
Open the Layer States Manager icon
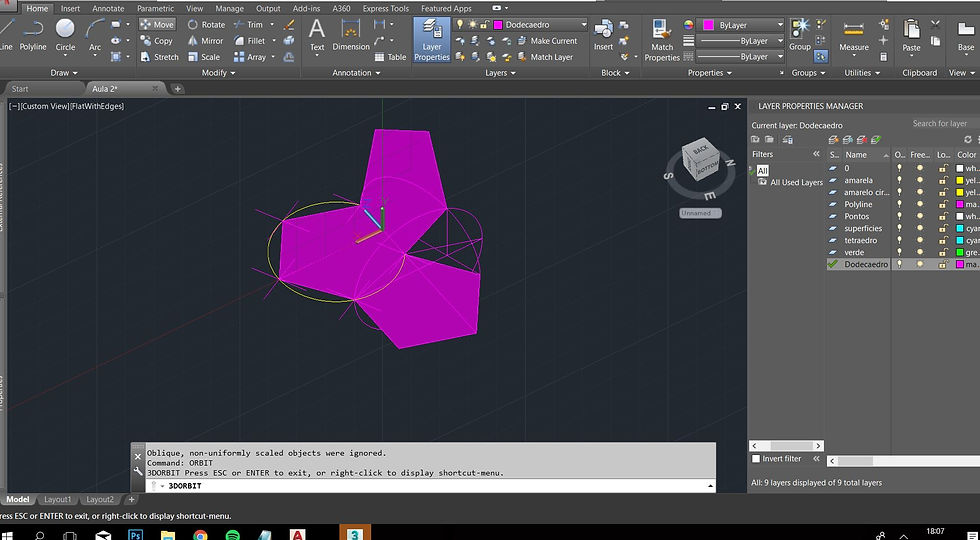point(788,139)
